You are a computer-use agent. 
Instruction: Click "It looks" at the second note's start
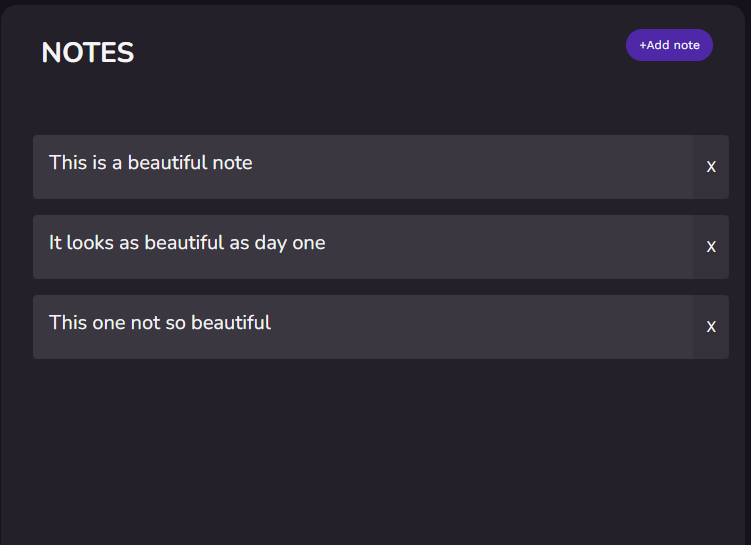click(81, 243)
